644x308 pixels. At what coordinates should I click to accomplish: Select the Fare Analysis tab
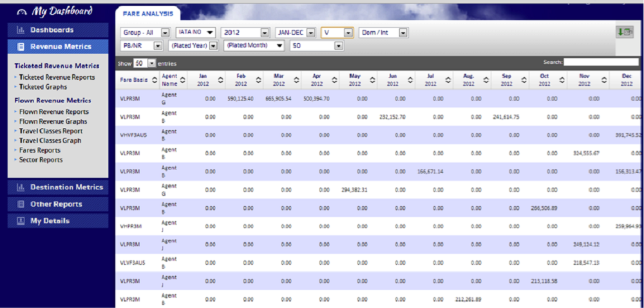[x=147, y=13]
